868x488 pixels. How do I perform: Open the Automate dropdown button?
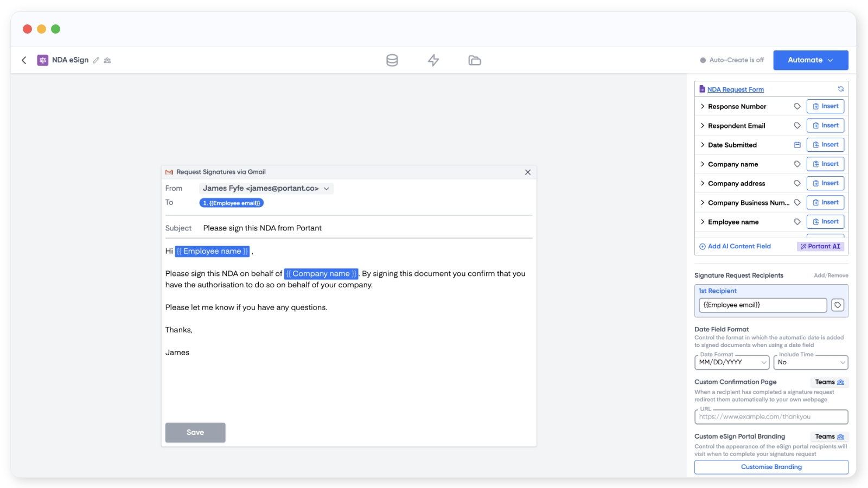click(x=810, y=60)
